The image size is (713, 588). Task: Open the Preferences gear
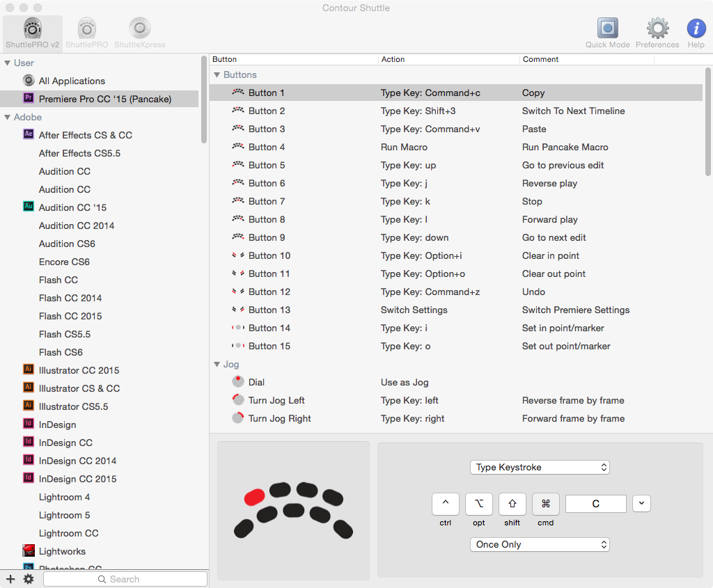(x=657, y=31)
